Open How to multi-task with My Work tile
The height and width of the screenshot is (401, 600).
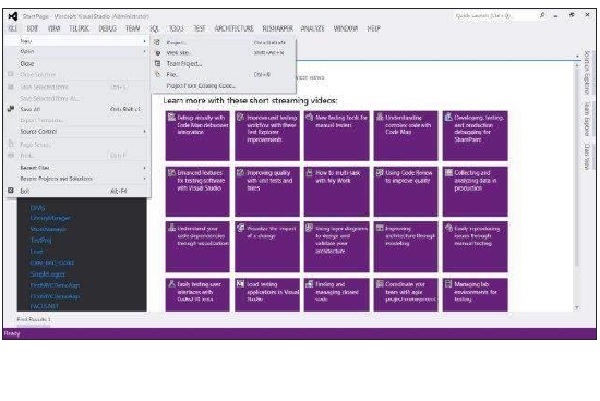[336, 191]
